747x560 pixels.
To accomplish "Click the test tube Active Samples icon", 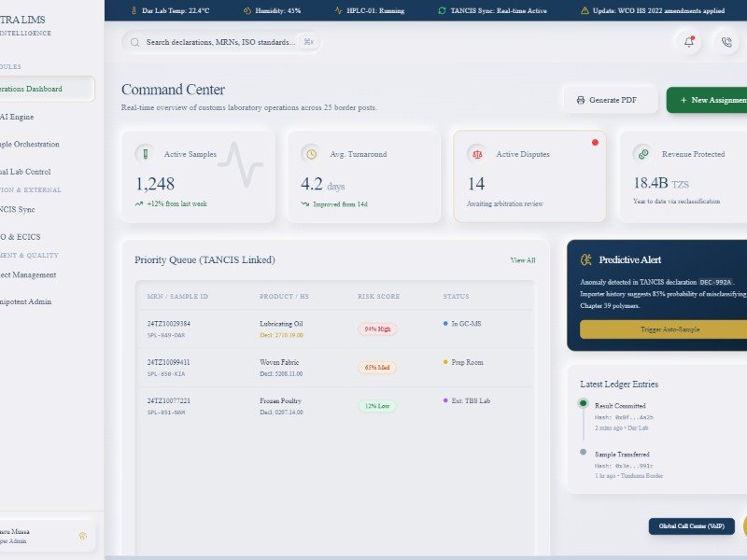I will pyautogui.click(x=145, y=154).
